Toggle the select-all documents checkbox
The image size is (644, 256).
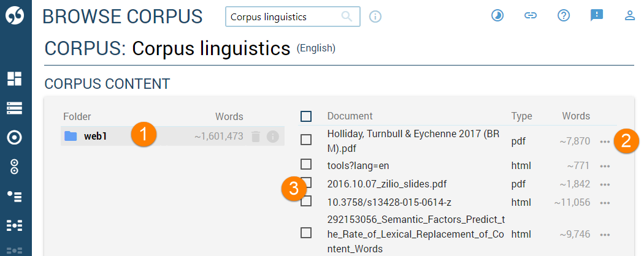[x=306, y=116]
